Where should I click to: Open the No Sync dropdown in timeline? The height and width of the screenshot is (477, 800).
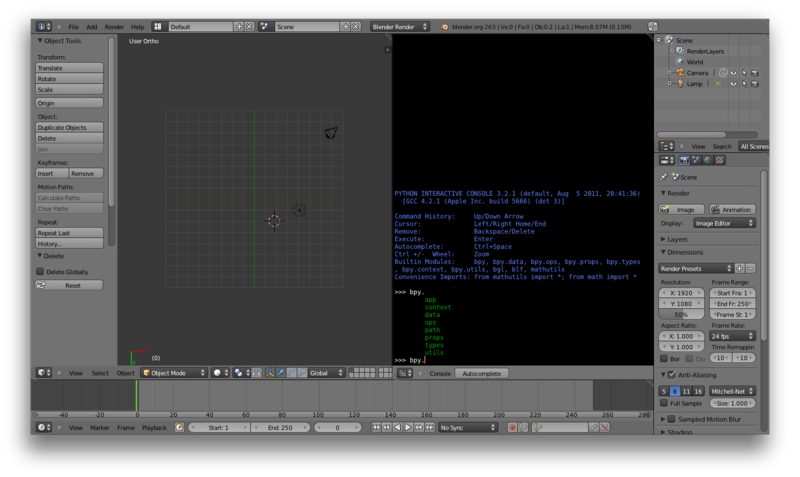point(468,428)
